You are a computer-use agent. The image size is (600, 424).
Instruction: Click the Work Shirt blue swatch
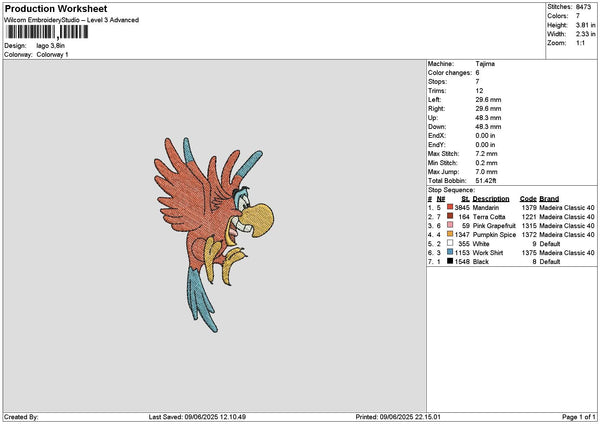tap(450, 252)
